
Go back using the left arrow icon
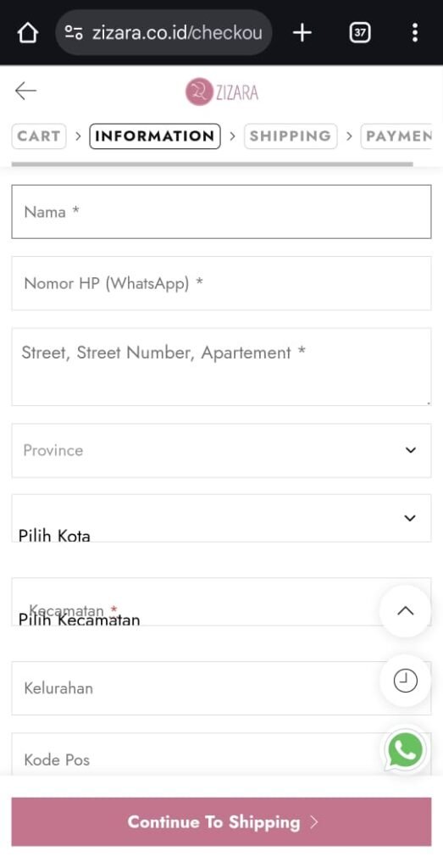coord(25,91)
